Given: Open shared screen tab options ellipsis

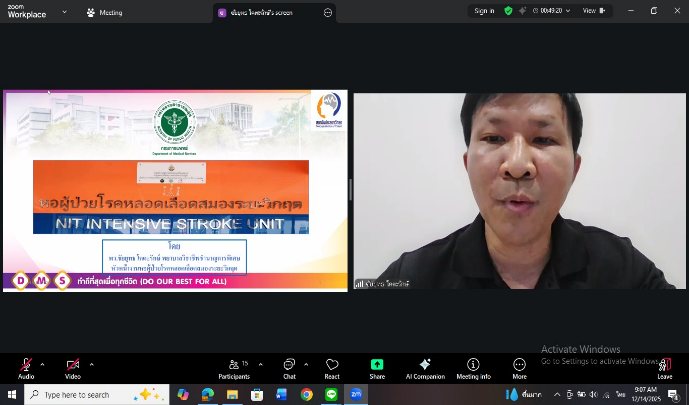Looking at the screenshot, I should tap(328, 13).
